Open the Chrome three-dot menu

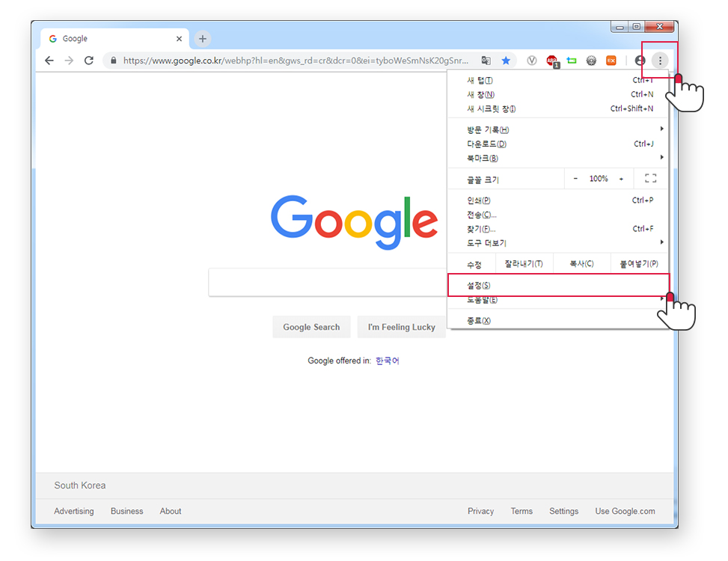click(660, 61)
